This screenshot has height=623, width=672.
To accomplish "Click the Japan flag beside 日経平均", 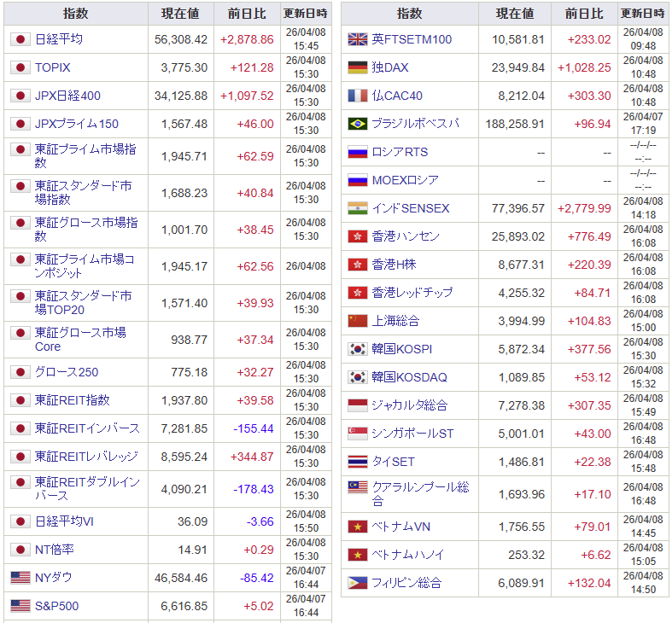I will pyautogui.click(x=20, y=39).
